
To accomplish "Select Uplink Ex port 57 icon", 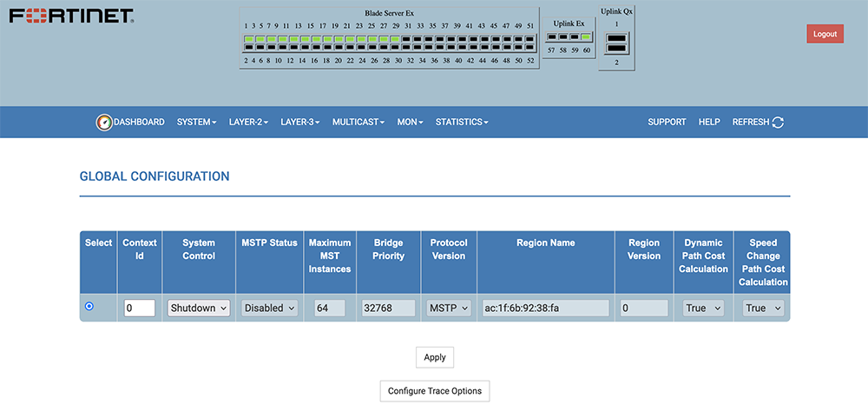I will (x=551, y=37).
